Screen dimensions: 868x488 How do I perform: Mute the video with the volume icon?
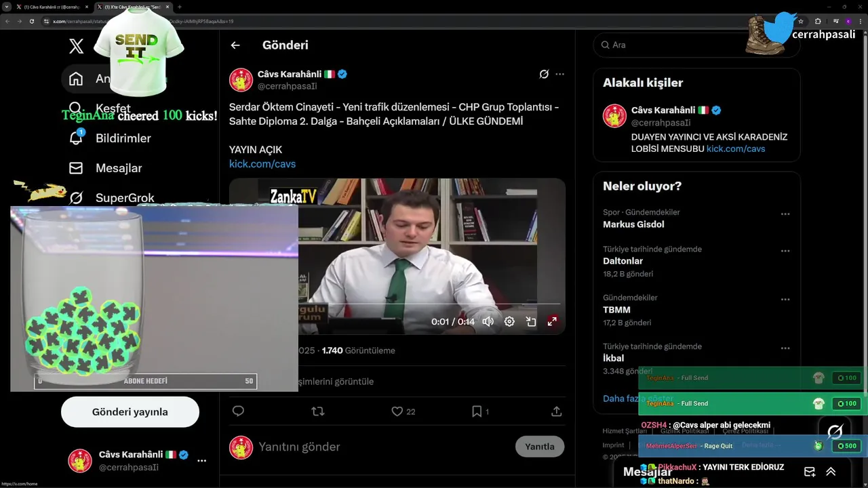(488, 321)
